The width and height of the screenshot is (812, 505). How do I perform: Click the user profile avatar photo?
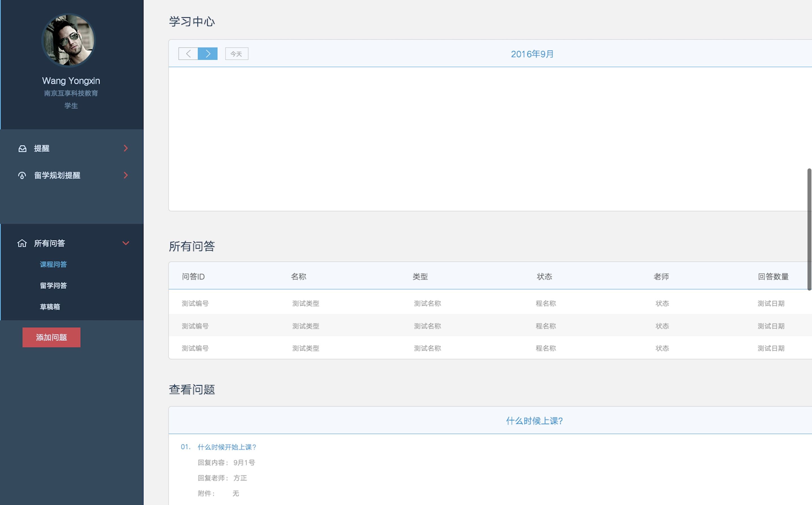69,40
